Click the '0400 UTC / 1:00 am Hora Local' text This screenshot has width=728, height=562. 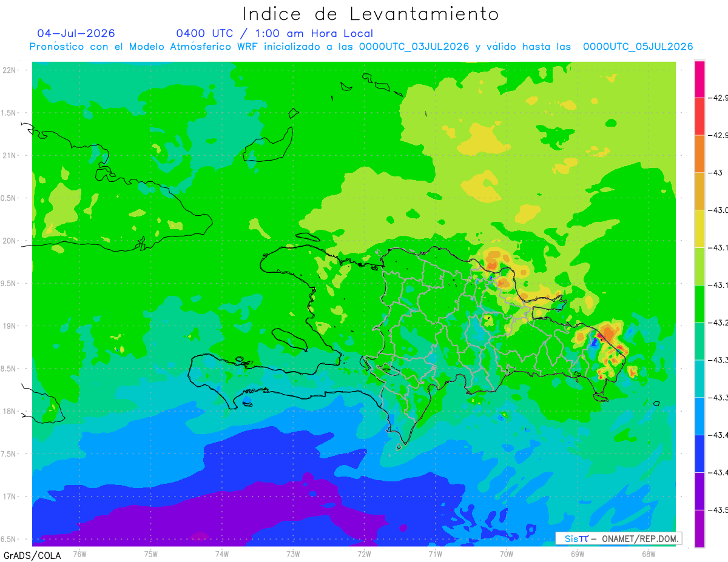coord(274,33)
